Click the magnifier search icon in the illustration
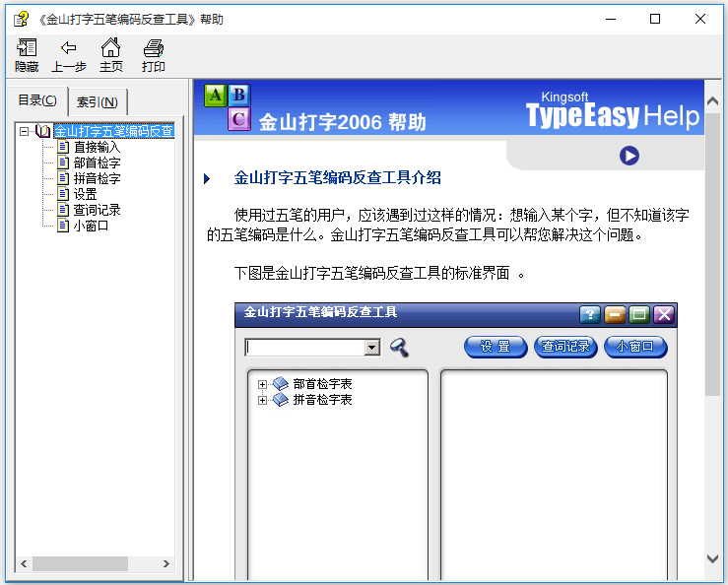Screen dimensions: 728x585 399,347
